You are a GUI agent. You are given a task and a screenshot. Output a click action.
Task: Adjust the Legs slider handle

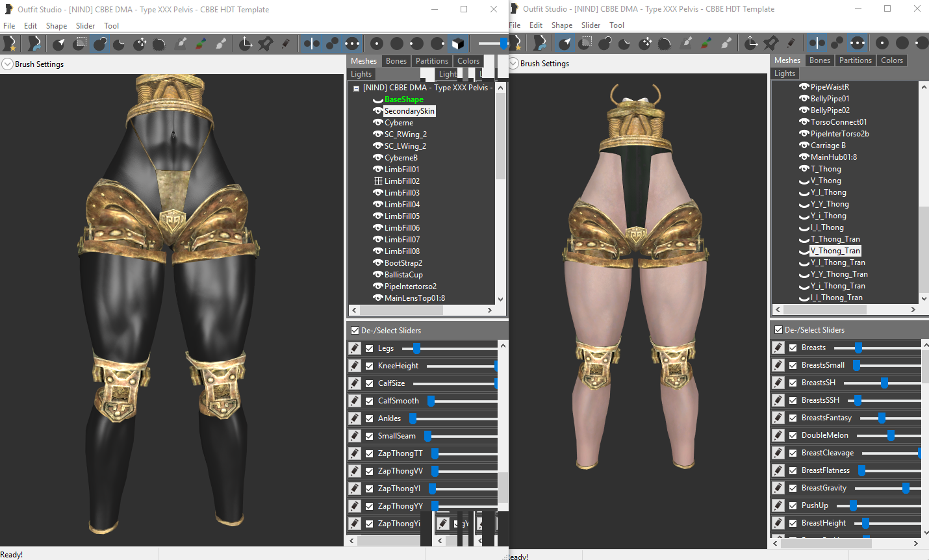tap(416, 348)
